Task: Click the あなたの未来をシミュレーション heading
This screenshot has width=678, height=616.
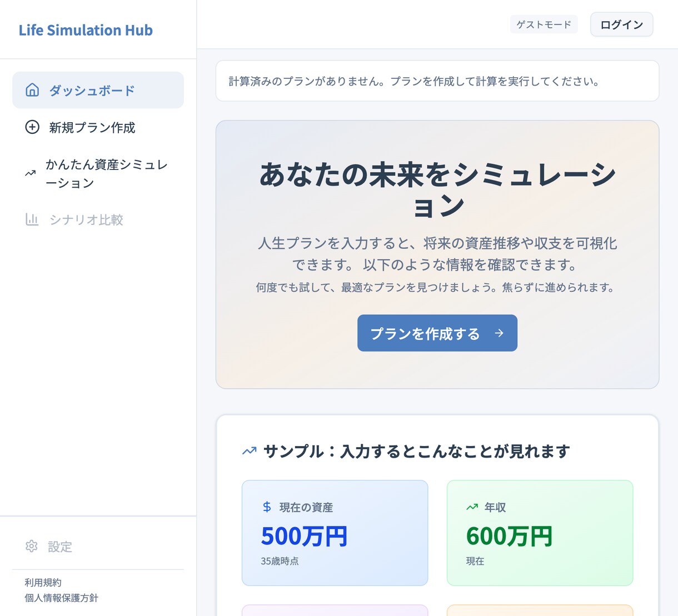Action: point(437,190)
